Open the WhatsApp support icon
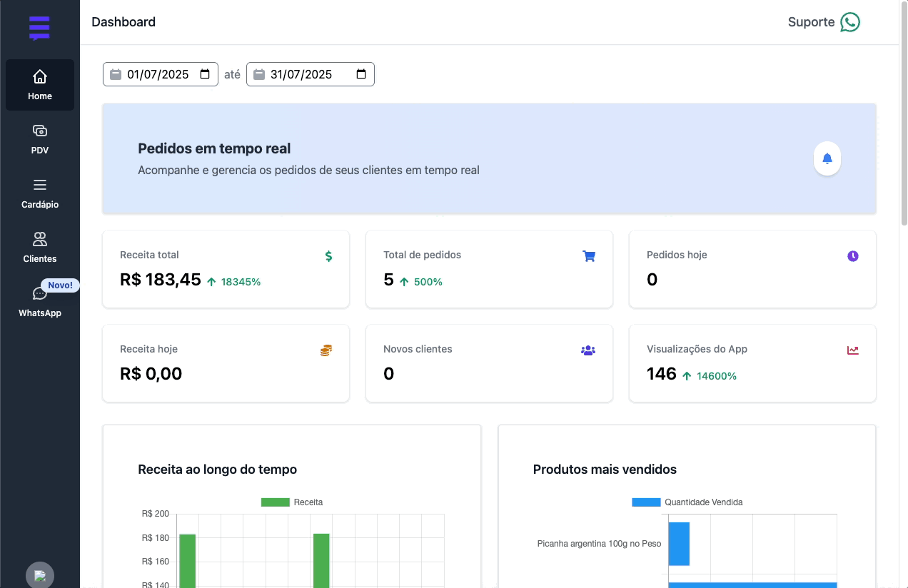The height and width of the screenshot is (588, 908). pyautogui.click(x=849, y=22)
